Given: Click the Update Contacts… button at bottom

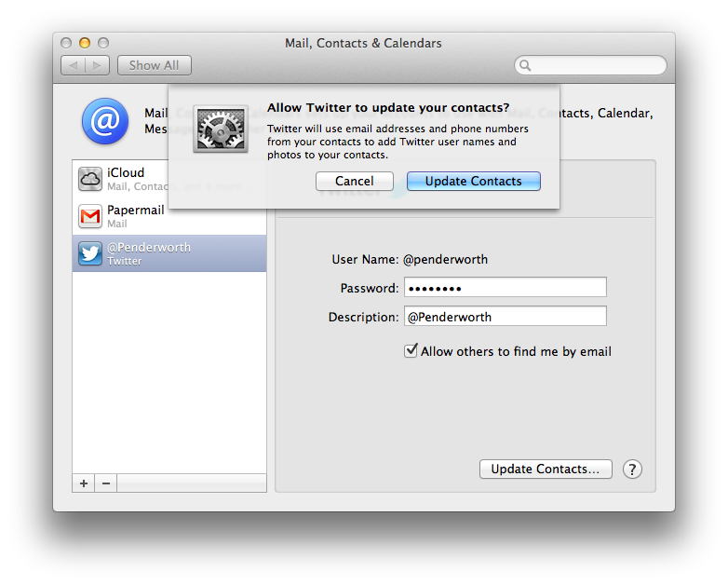Looking at the screenshot, I should [546, 469].
